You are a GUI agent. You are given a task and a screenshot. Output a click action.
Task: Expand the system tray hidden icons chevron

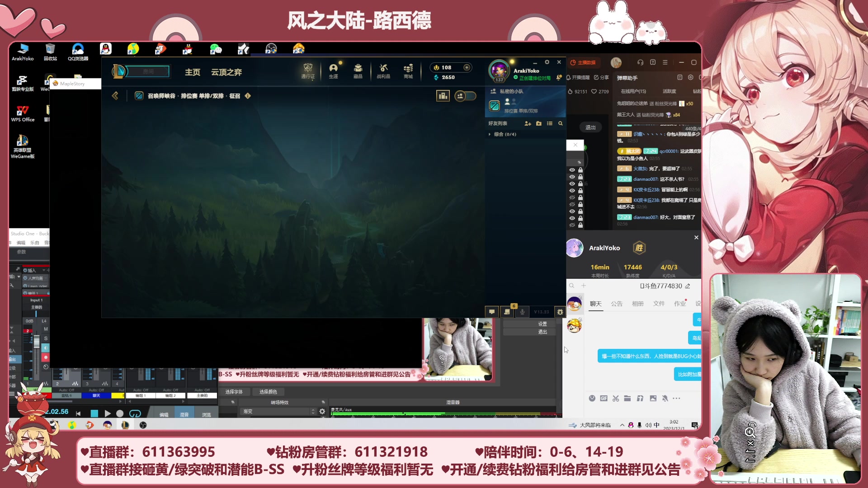coord(622,425)
